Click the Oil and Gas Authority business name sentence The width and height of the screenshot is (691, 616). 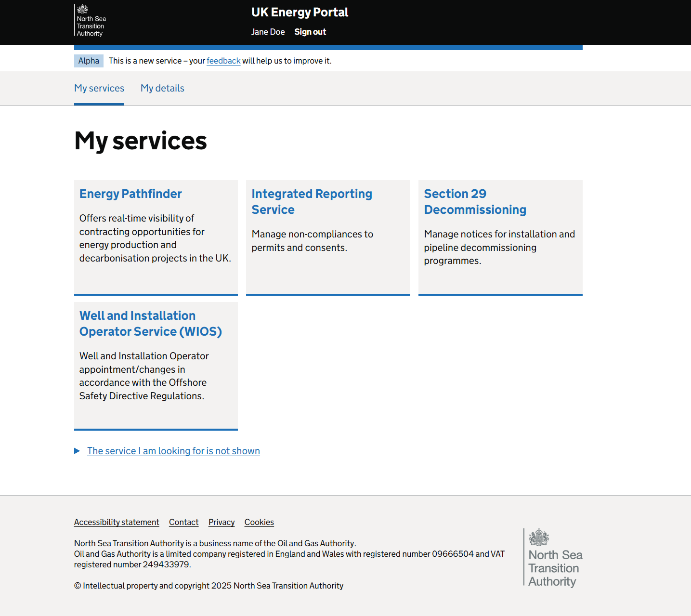(215, 543)
